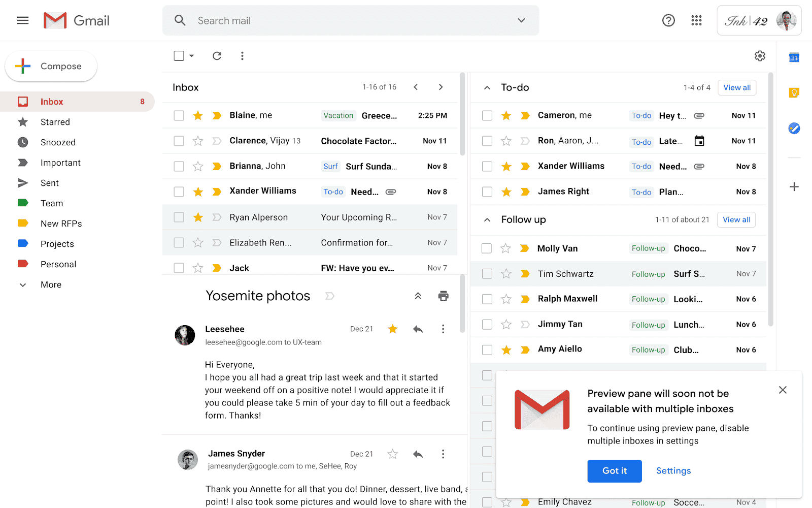Open Google Calendar from the side panel
This screenshot has height=508, width=812.
point(794,58)
